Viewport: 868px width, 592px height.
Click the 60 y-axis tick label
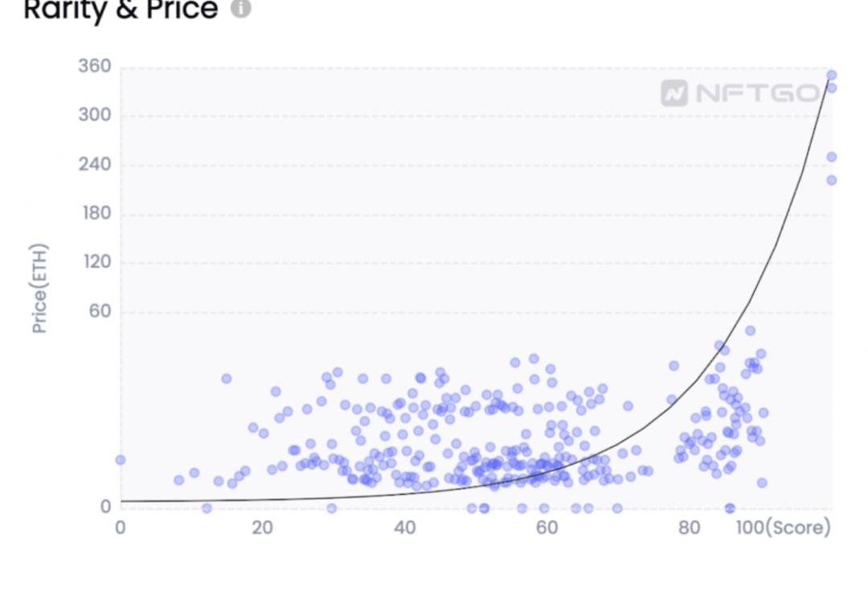click(x=98, y=312)
